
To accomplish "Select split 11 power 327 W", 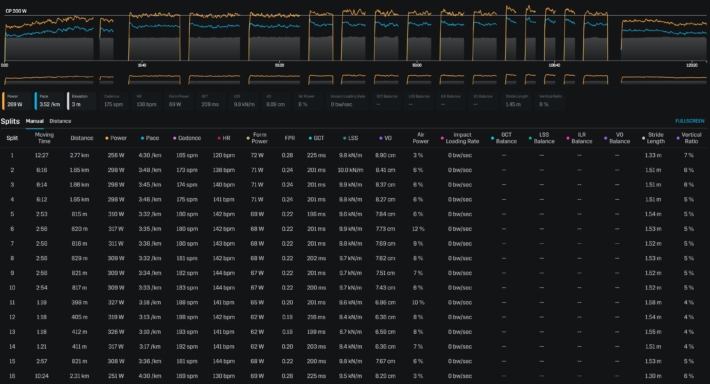I will (116, 302).
